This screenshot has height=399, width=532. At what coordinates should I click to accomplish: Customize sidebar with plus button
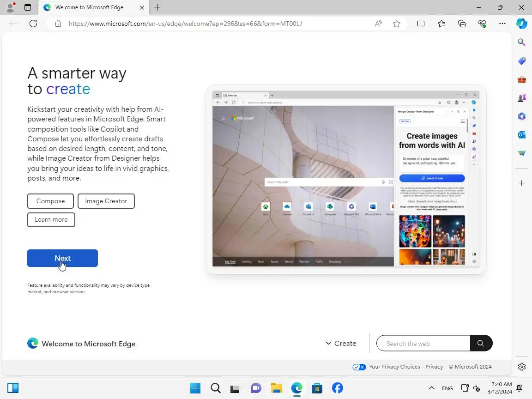click(x=521, y=183)
